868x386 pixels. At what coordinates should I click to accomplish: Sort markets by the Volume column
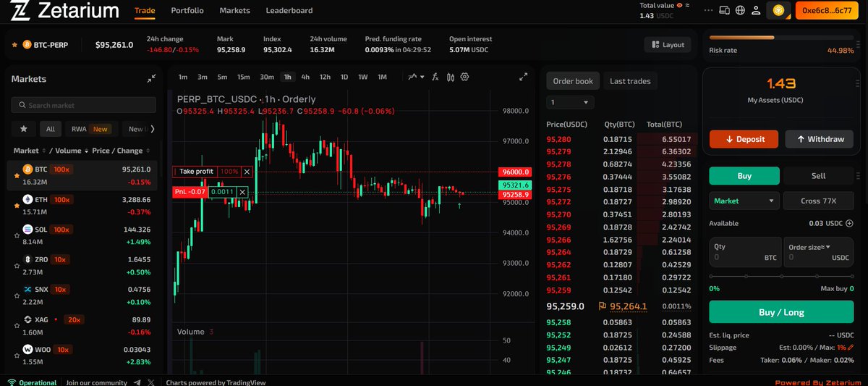pos(71,151)
